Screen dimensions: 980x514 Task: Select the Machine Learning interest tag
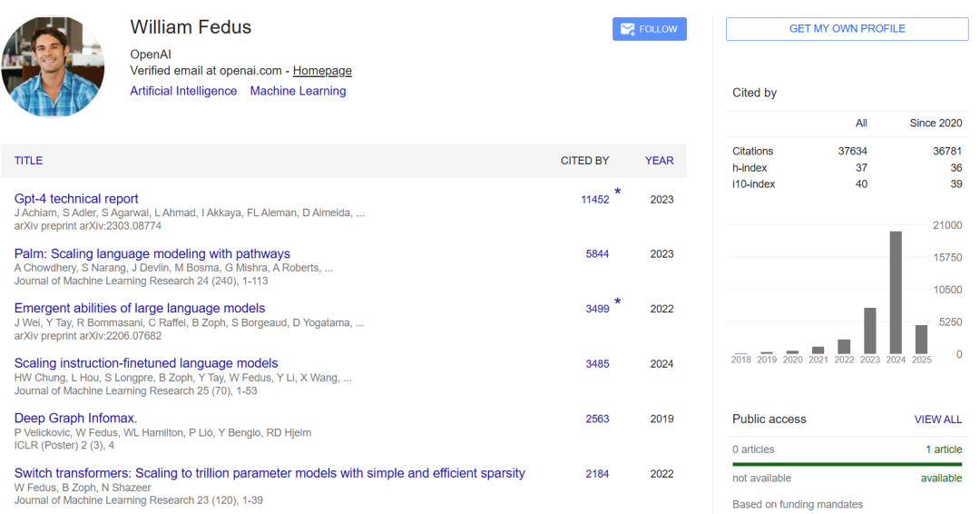(x=298, y=91)
